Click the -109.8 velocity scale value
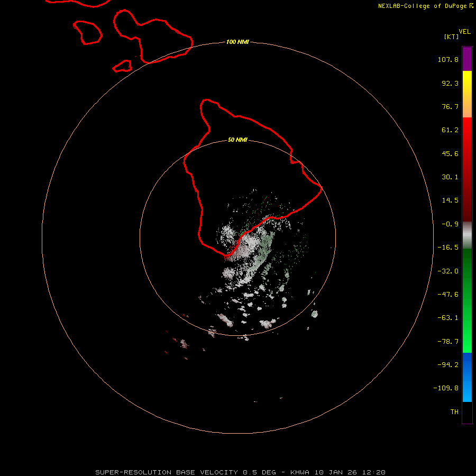This screenshot has width=476, height=476. [x=446, y=388]
